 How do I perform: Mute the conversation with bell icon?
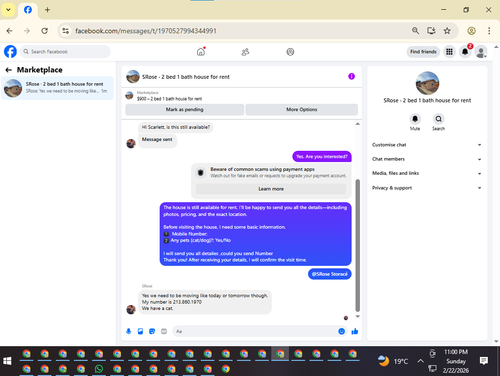pos(415,119)
